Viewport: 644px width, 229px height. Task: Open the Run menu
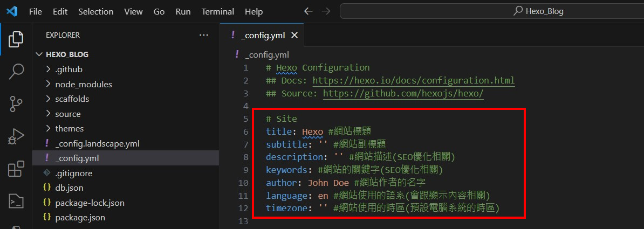click(x=183, y=11)
